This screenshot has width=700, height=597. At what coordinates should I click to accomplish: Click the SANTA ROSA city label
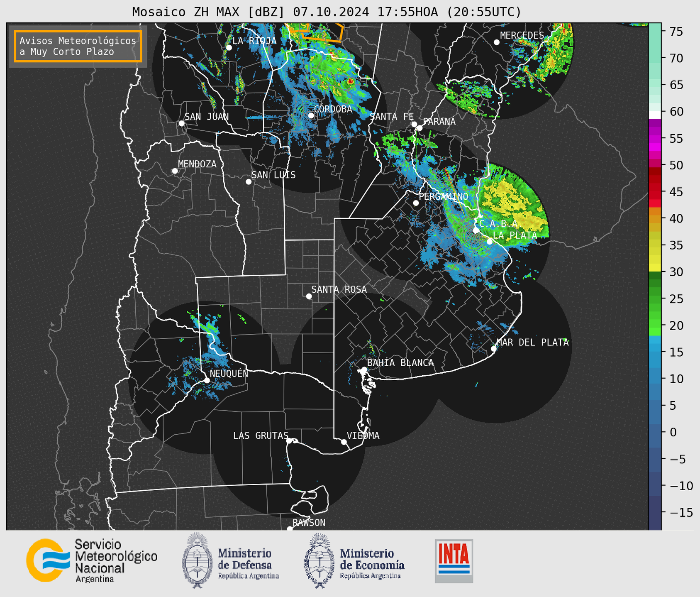339,289
